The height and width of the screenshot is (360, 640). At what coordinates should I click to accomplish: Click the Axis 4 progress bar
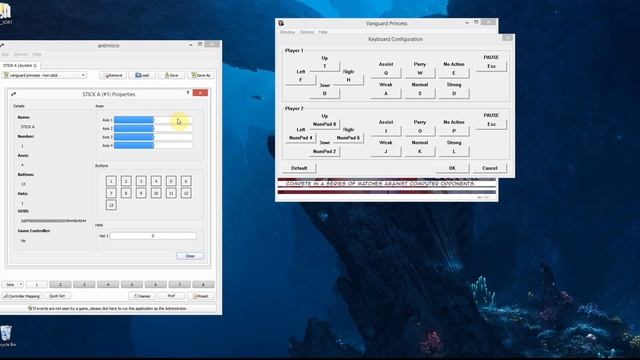point(153,145)
